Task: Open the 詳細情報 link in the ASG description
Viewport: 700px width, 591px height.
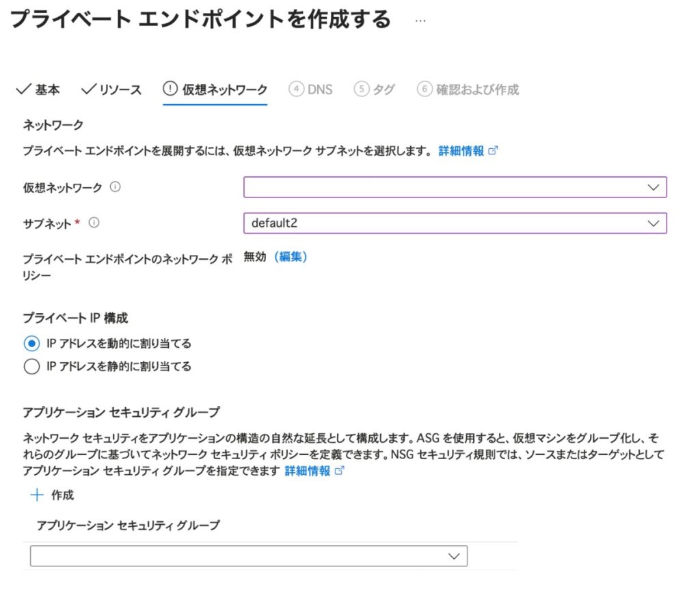Action: click(x=307, y=471)
